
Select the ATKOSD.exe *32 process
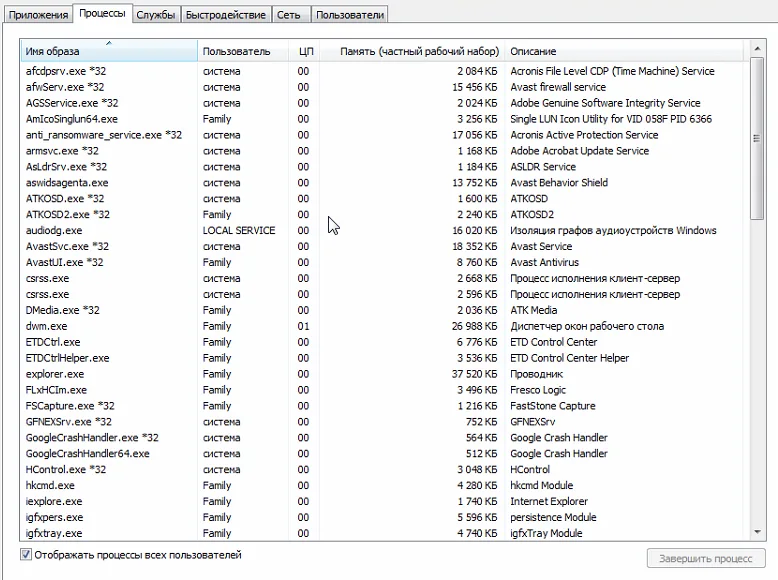[x=385, y=198]
